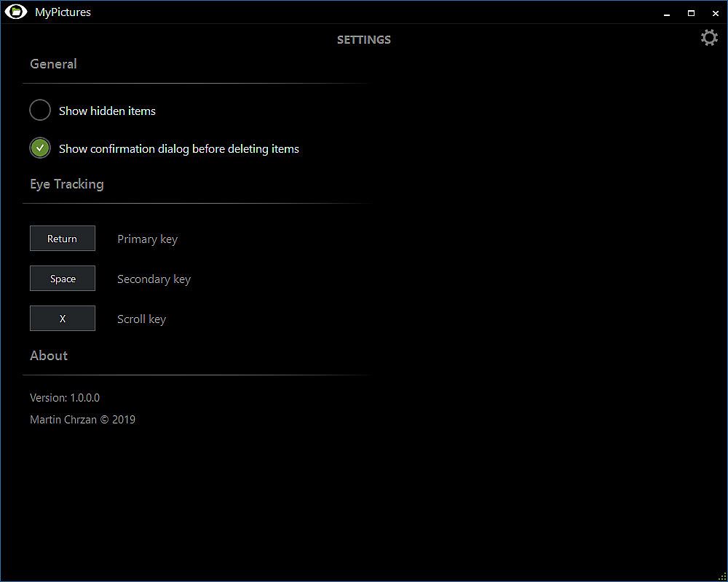Close the MyPictures window

[715, 14]
